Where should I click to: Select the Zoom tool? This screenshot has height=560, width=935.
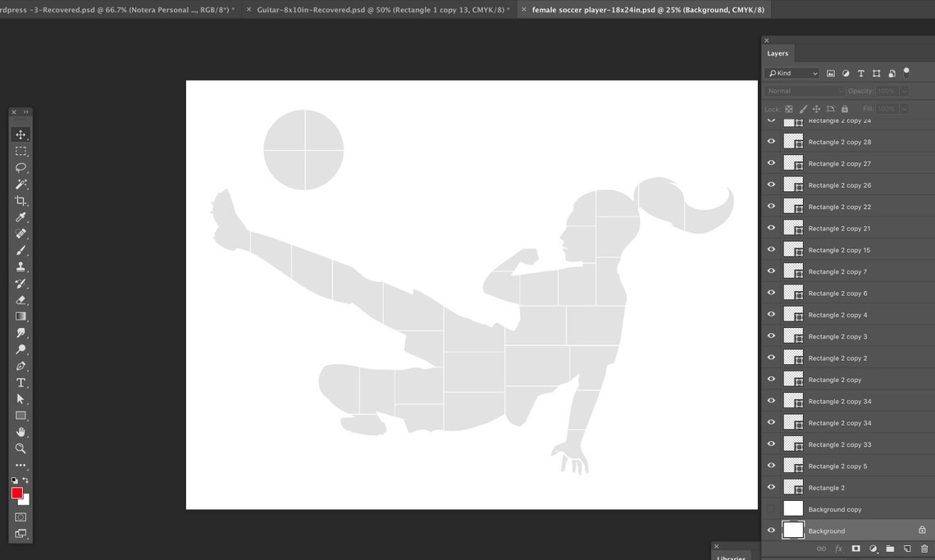click(21, 448)
